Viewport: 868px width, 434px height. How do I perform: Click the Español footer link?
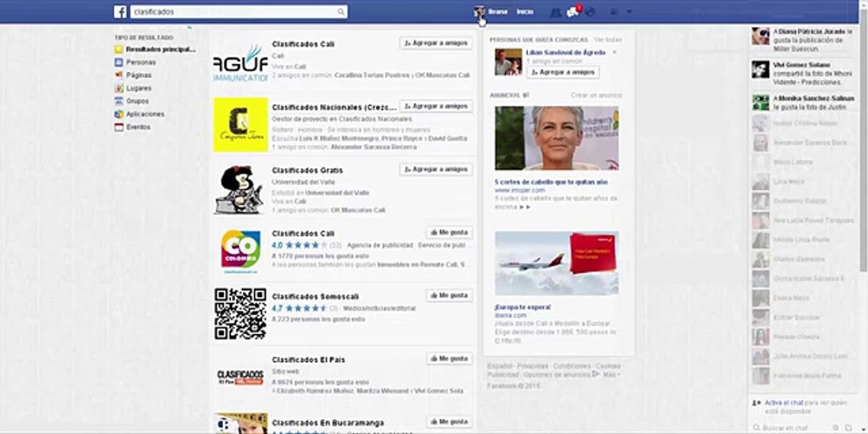(x=499, y=366)
